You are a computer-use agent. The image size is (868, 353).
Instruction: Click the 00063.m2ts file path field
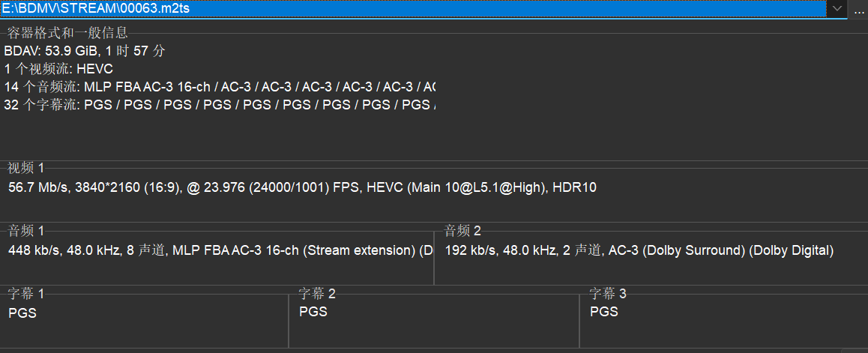[412, 9]
